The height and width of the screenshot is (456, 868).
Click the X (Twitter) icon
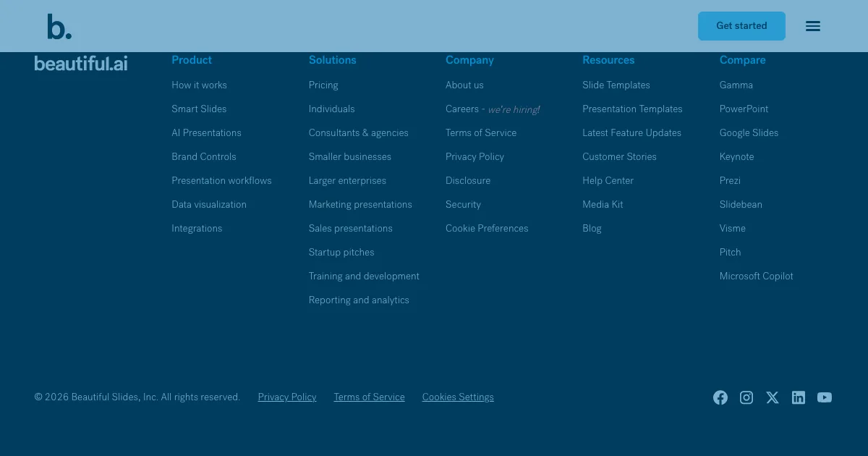pyautogui.click(x=773, y=397)
